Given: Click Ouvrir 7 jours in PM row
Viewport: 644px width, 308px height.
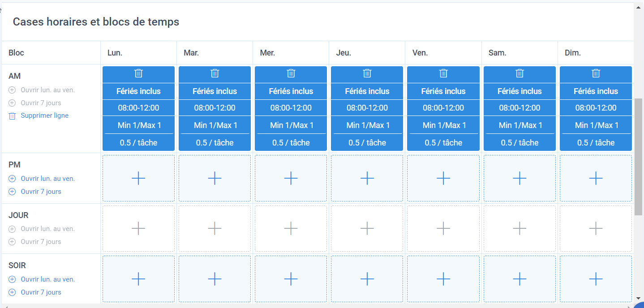Looking at the screenshot, I should (35, 192).
